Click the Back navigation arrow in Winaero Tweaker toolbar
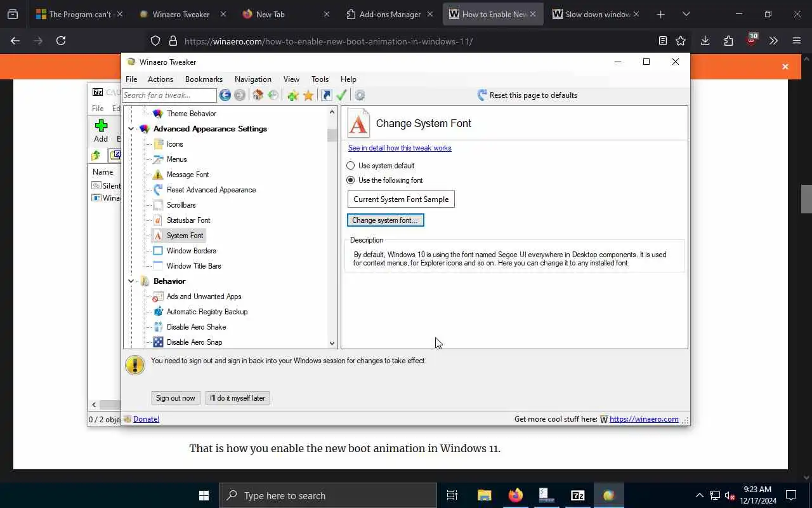This screenshot has height=508, width=812. (225, 95)
